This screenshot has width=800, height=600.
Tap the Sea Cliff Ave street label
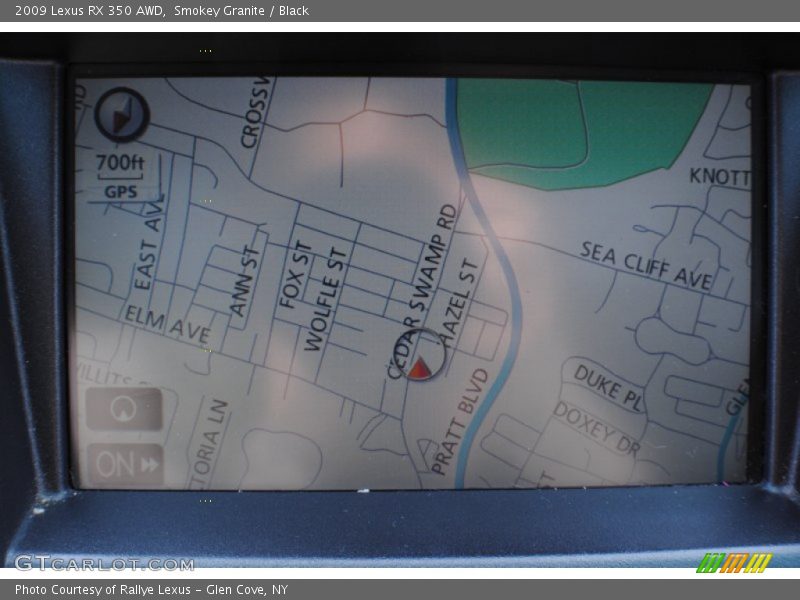coord(645,266)
